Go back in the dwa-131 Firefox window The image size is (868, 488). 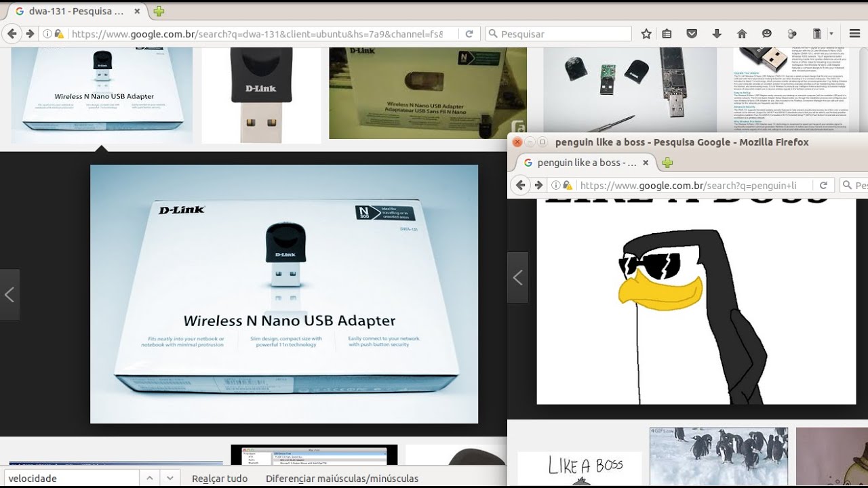click(x=12, y=33)
